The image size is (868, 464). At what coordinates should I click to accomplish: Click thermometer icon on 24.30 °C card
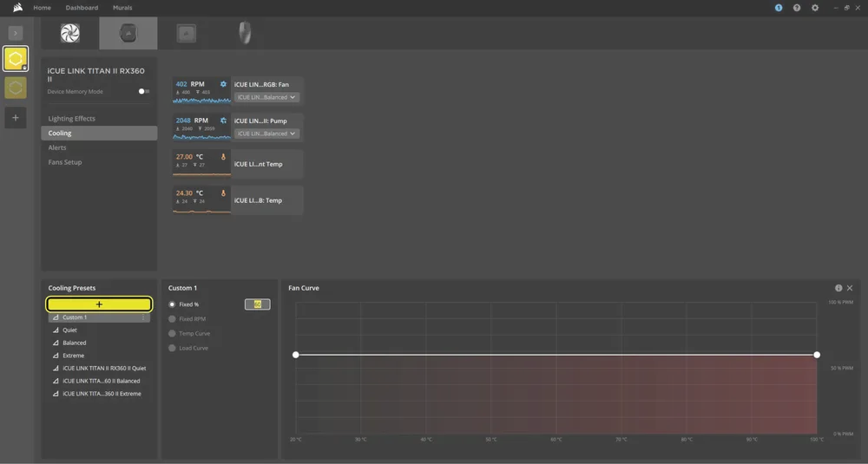(x=223, y=193)
